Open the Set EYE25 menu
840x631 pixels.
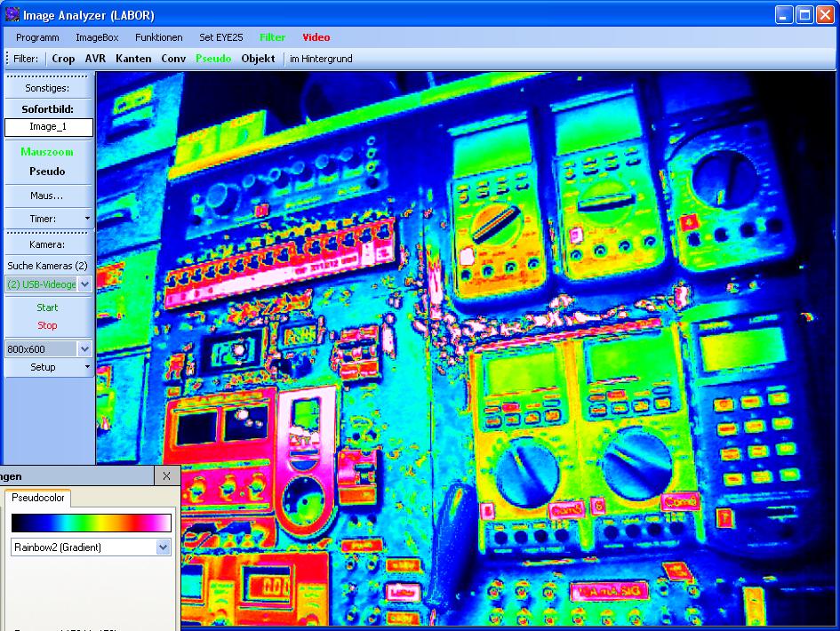click(220, 37)
